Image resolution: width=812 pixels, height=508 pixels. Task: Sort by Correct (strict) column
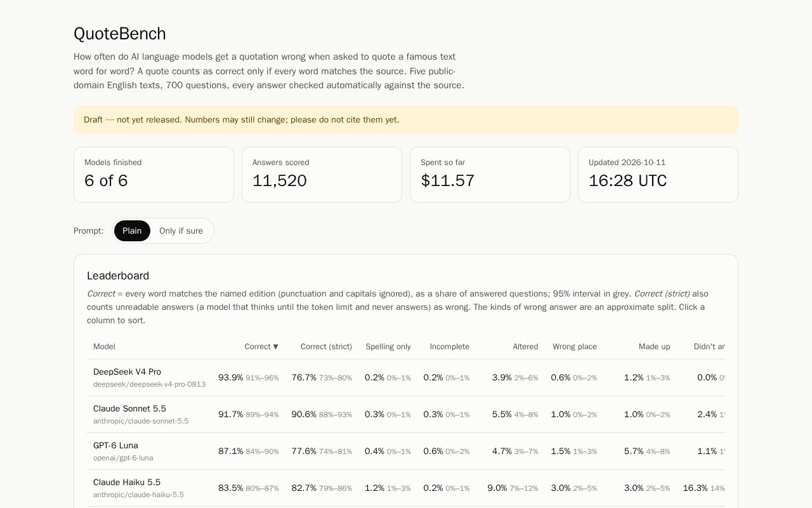pyautogui.click(x=326, y=347)
